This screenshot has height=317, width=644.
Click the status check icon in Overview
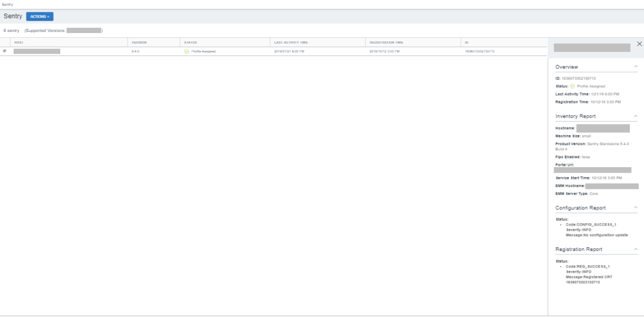[x=572, y=86]
